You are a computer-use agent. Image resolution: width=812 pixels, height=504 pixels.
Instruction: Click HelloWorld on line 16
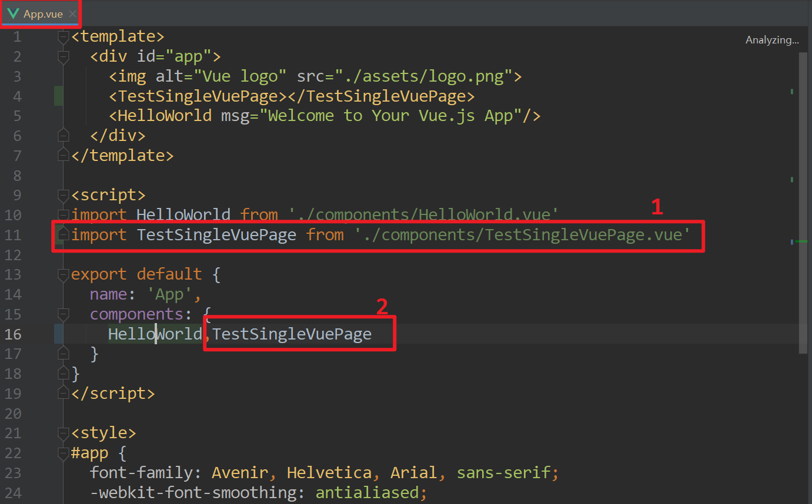[155, 334]
